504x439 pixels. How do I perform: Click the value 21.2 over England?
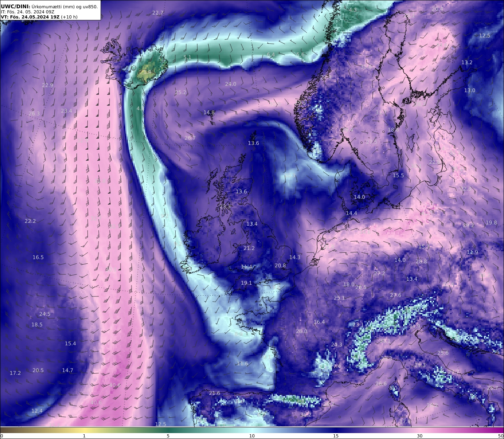(x=249, y=248)
